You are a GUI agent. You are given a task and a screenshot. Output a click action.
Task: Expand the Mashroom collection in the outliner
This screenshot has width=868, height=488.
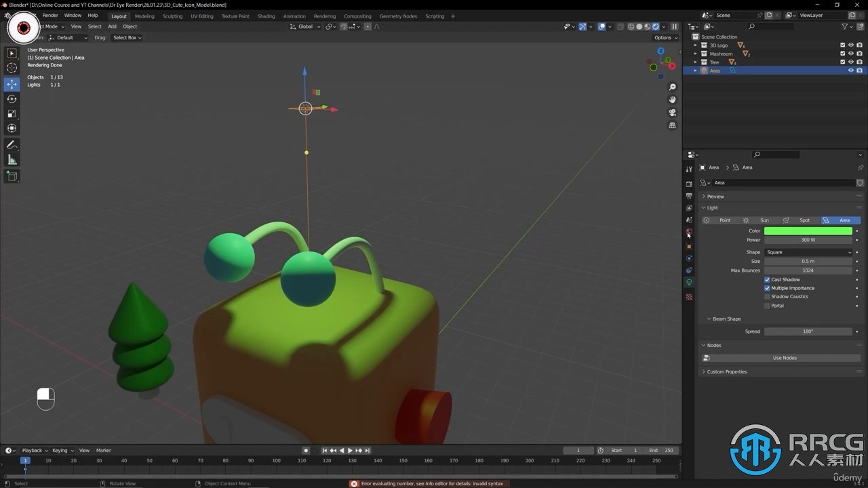coord(695,54)
